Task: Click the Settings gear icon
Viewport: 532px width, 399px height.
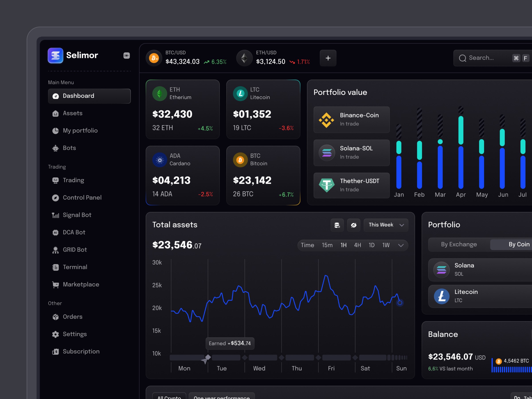Action: [x=56, y=334]
